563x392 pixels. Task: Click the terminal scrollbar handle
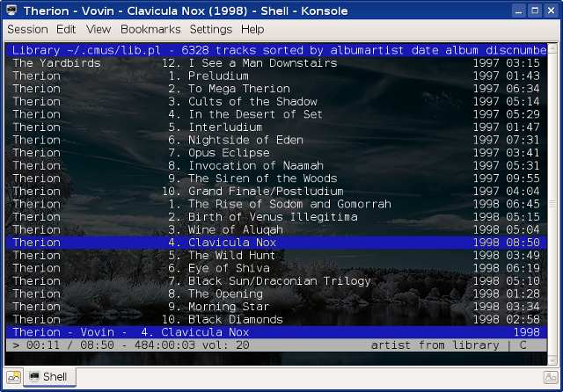tap(552, 204)
